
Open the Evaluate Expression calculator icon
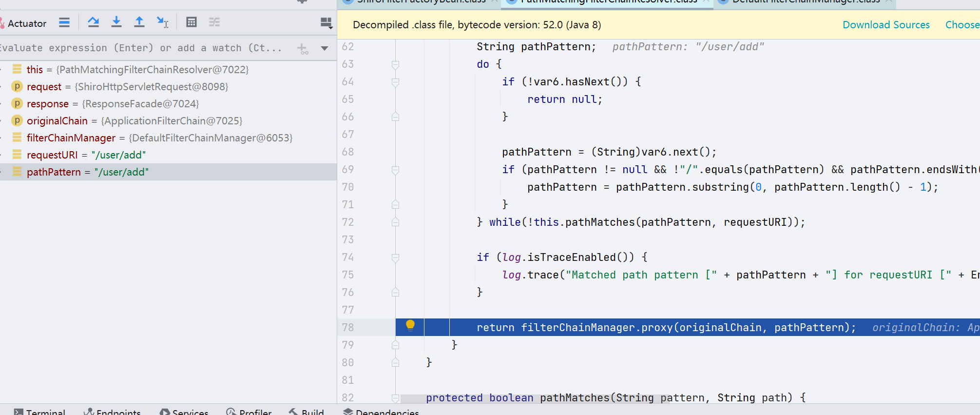tap(192, 22)
